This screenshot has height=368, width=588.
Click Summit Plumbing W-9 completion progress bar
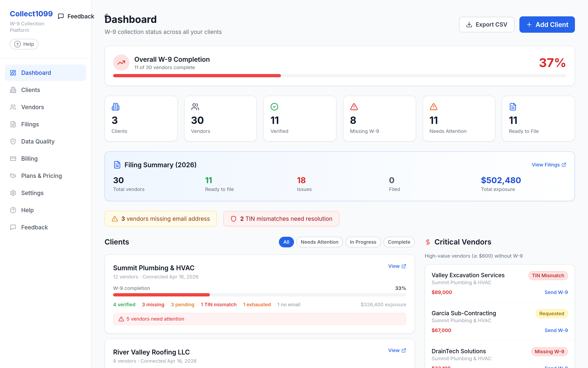259,295
